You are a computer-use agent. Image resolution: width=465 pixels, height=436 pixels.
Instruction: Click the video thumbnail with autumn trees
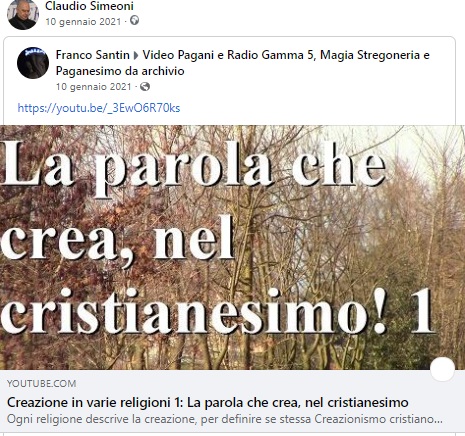coord(232,247)
